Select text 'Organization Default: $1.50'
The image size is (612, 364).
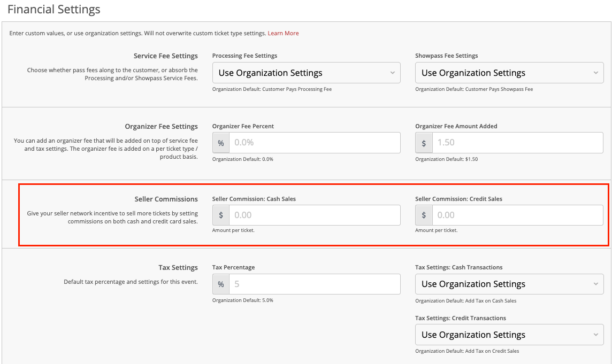[447, 159]
